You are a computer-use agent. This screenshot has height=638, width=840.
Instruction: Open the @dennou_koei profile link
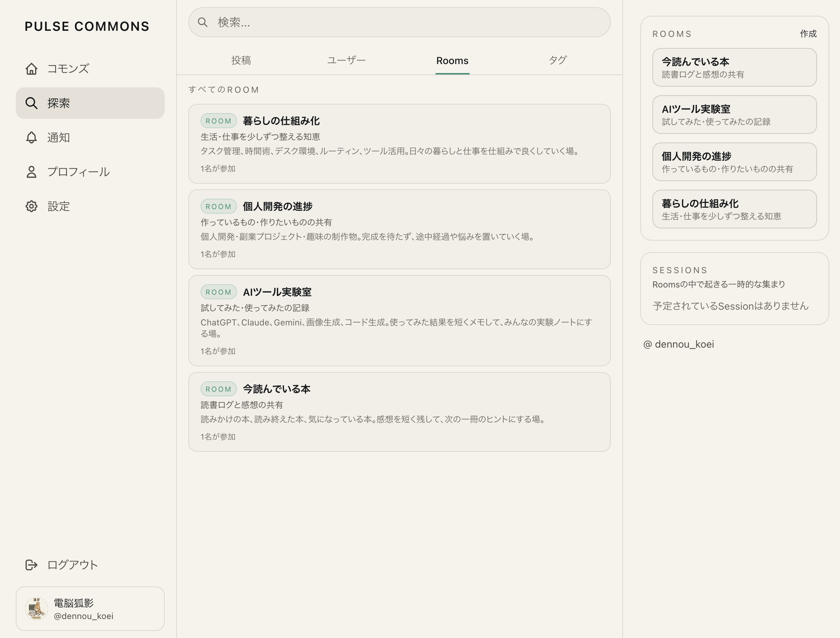[678, 344]
